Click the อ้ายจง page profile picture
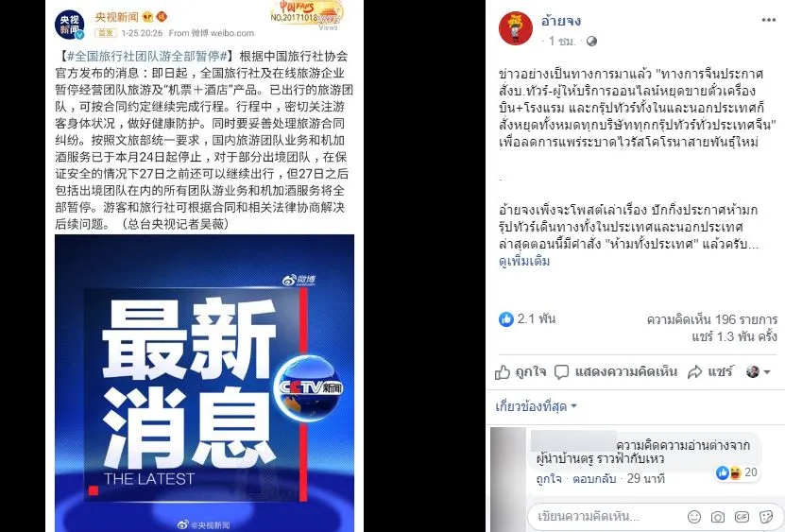 pyautogui.click(x=516, y=28)
